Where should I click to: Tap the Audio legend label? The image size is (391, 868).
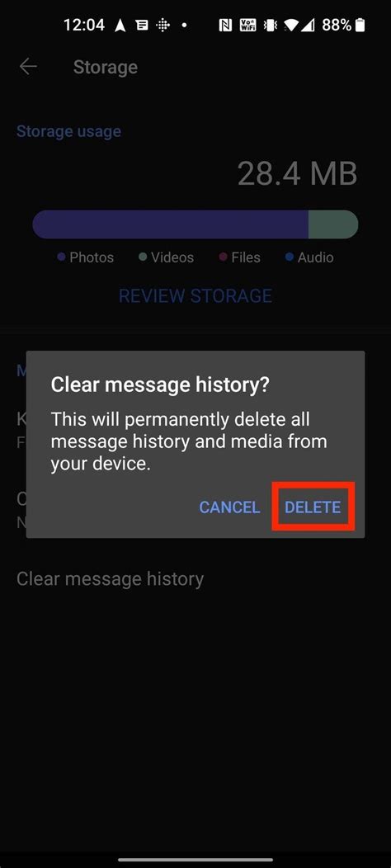(316, 257)
